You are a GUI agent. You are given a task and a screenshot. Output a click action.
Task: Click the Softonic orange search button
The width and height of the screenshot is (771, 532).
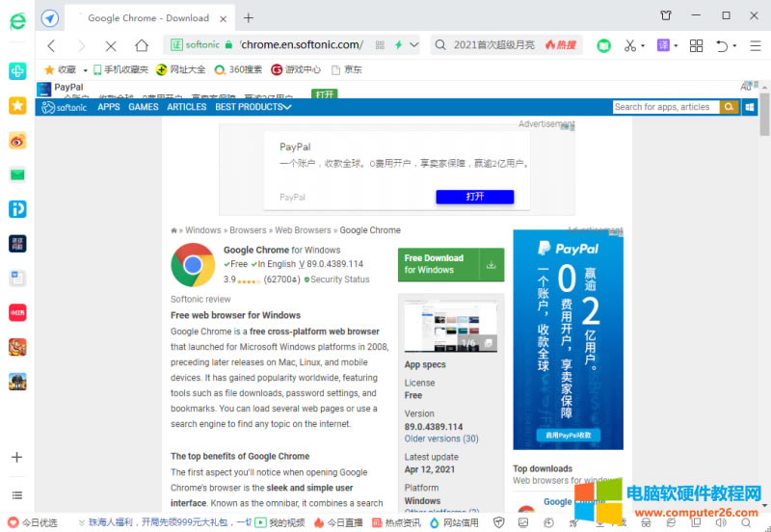730,107
